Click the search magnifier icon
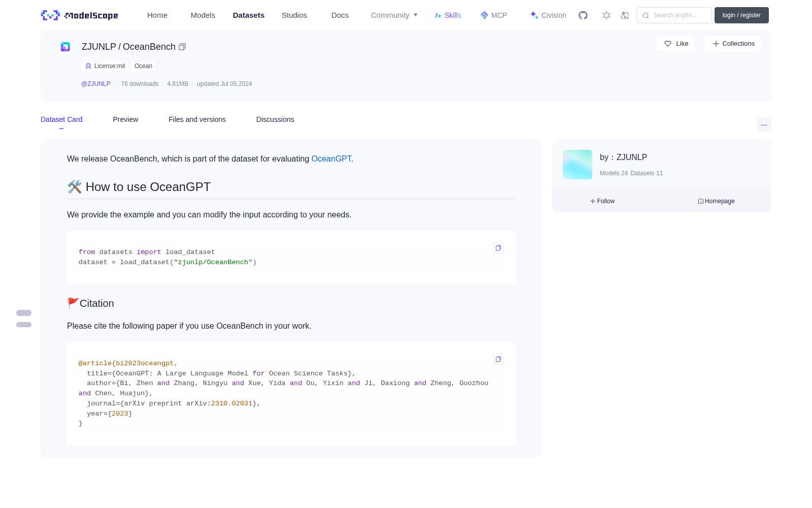The height and width of the screenshot is (508, 812). click(646, 15)
